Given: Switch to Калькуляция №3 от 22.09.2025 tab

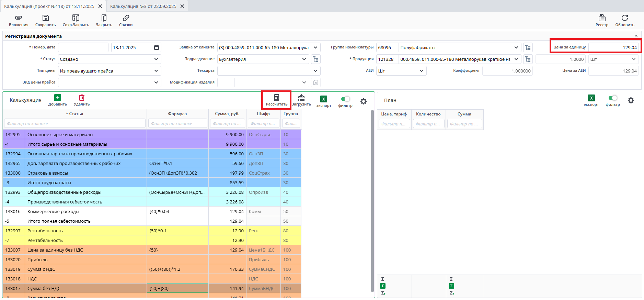Looking at the screenshot, I should (143, 6).
